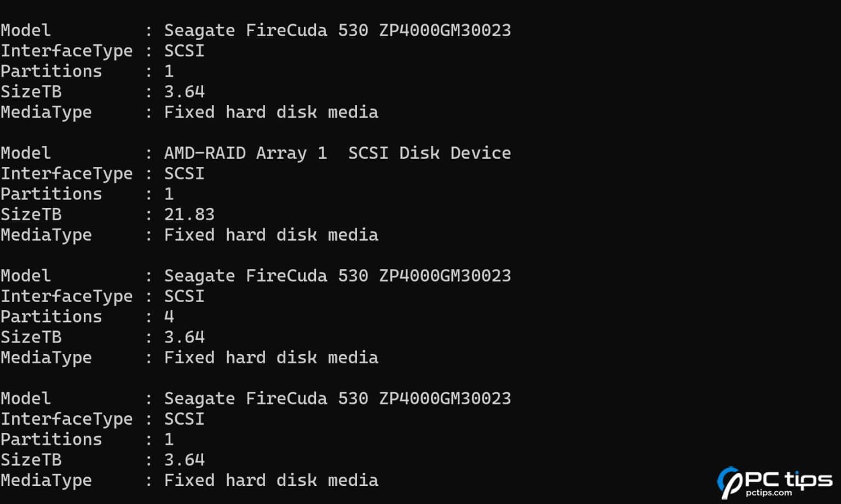841x504 pixels.
Task: Select the AMD-RAID disk's Fixed hard disk media text
Action: [271, 235]
